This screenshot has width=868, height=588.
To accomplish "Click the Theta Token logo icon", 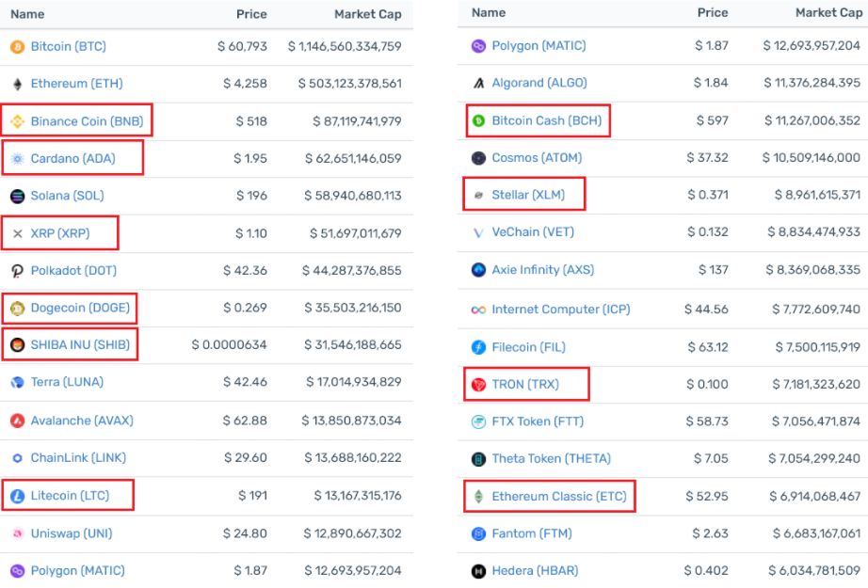I will click(478, 459).
